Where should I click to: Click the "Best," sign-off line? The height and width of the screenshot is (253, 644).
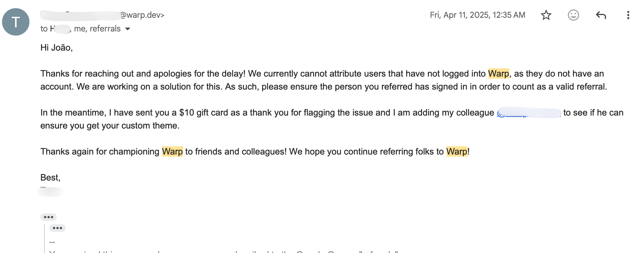pos(50,177)
